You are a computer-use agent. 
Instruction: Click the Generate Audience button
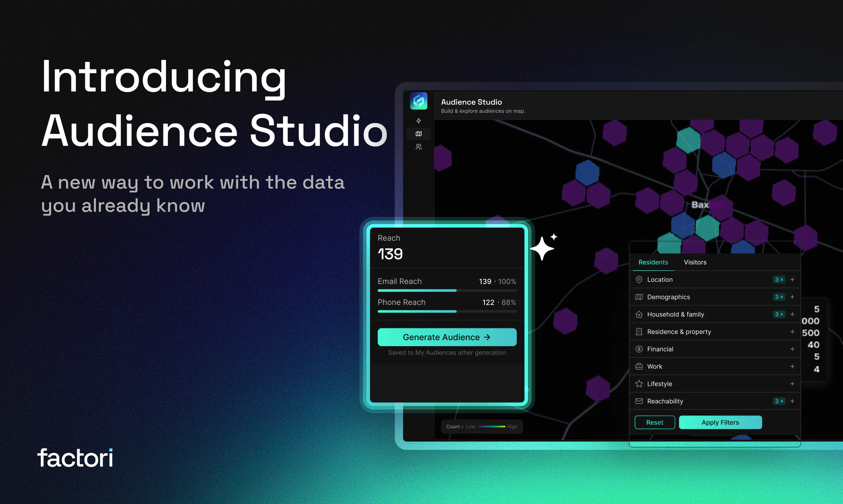(447, 337)
